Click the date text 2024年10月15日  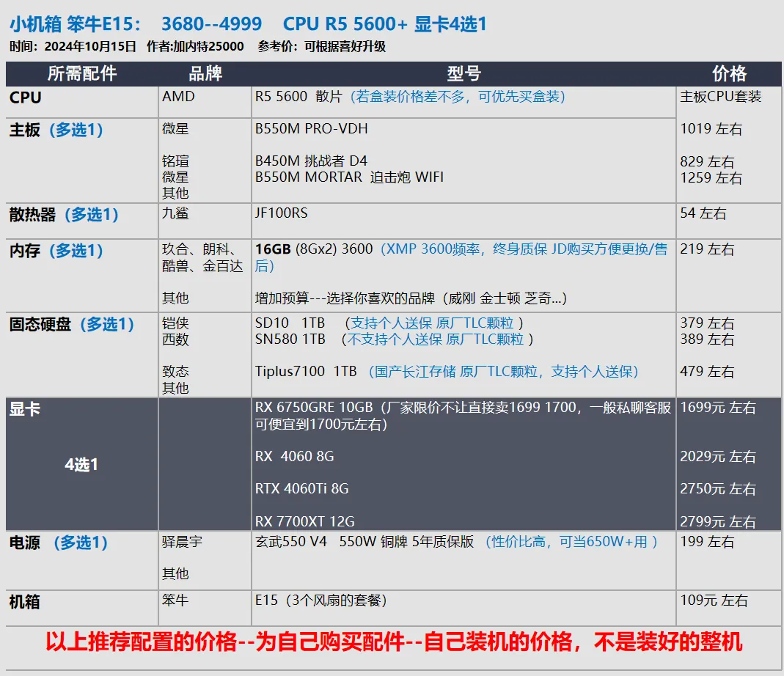(90, 46)
